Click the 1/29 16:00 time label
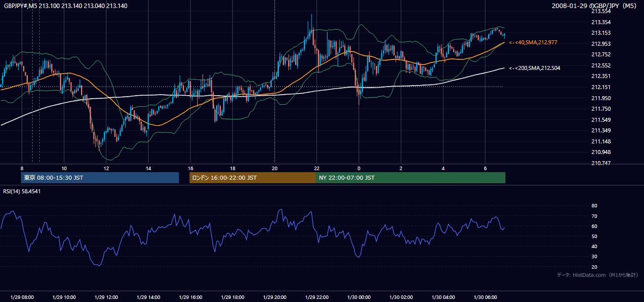 190,297
